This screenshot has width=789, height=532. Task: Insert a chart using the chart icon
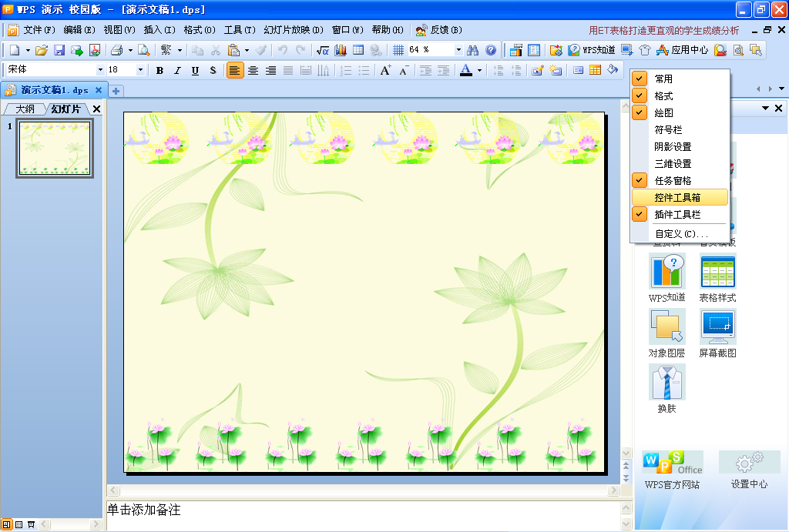[340, 50]
